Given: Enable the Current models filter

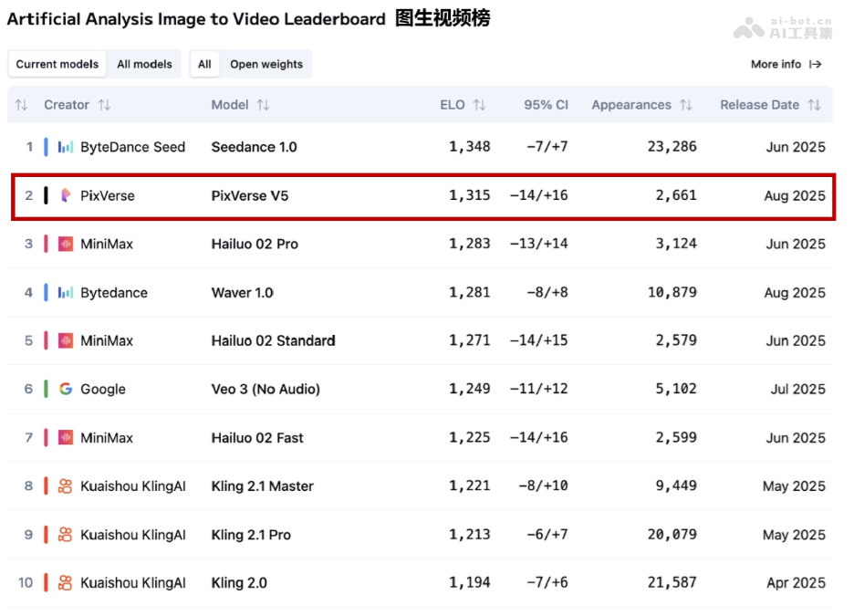Looking at the screenshot, I should point(56,64).
